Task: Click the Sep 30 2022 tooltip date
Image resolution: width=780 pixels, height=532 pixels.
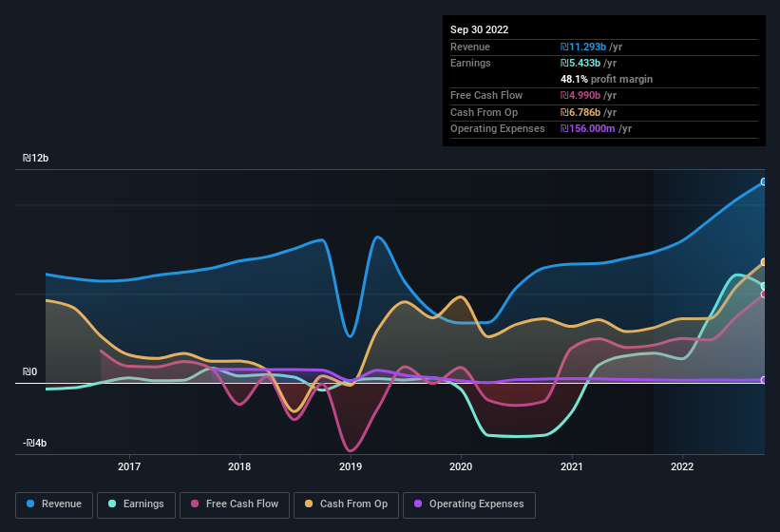Action: coord(479,29)
